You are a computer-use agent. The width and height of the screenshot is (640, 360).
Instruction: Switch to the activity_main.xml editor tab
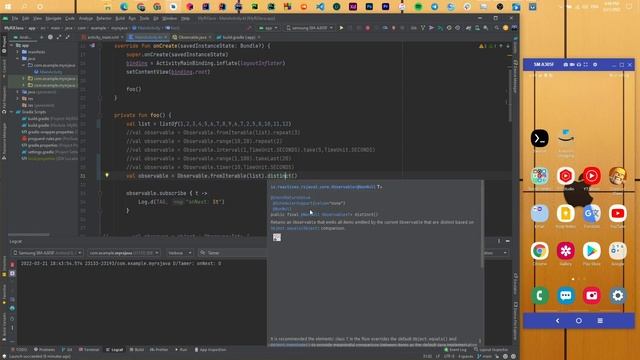click(x=102, y=37)
